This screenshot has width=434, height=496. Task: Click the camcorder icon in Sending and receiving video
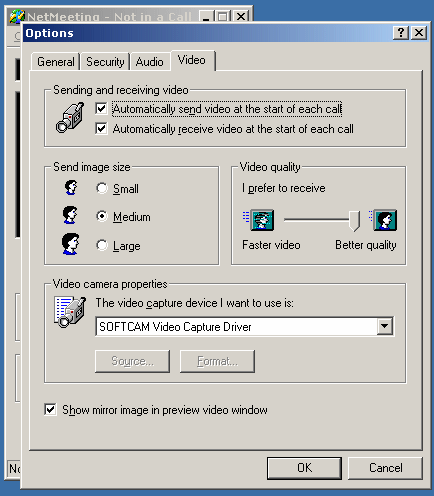[x=70, y=118]
